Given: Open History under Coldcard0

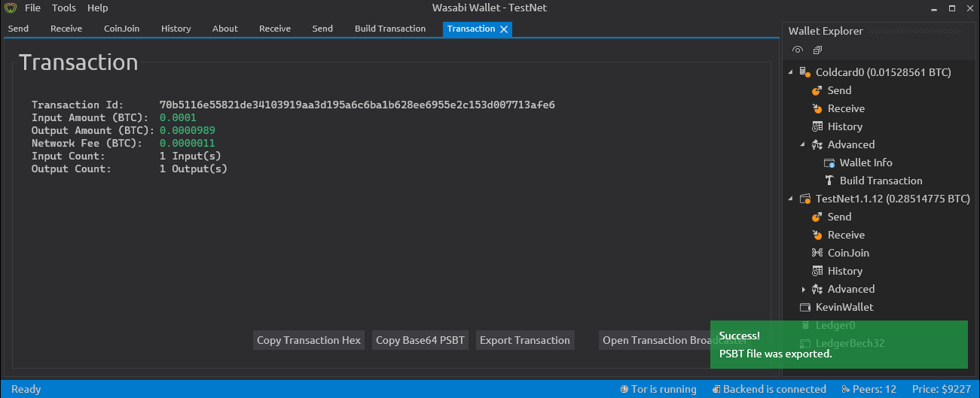Looking at the screenshot, I should [845, 126].
